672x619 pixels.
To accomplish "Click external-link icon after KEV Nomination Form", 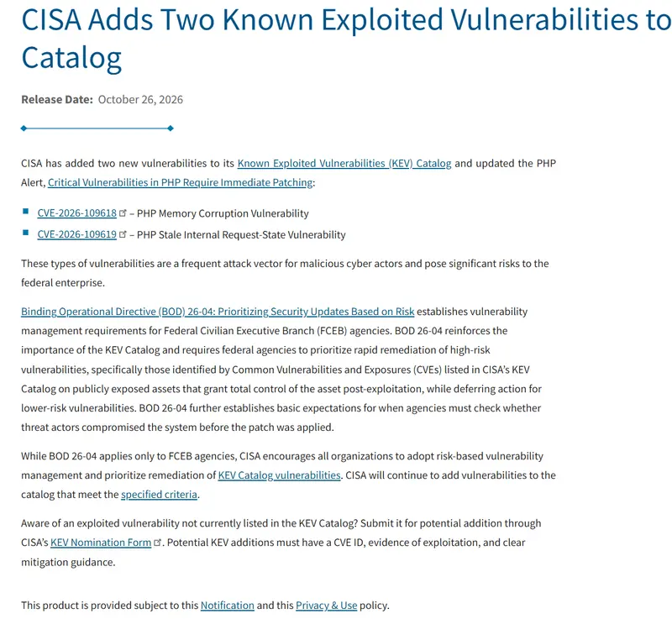I will point(157,543).
